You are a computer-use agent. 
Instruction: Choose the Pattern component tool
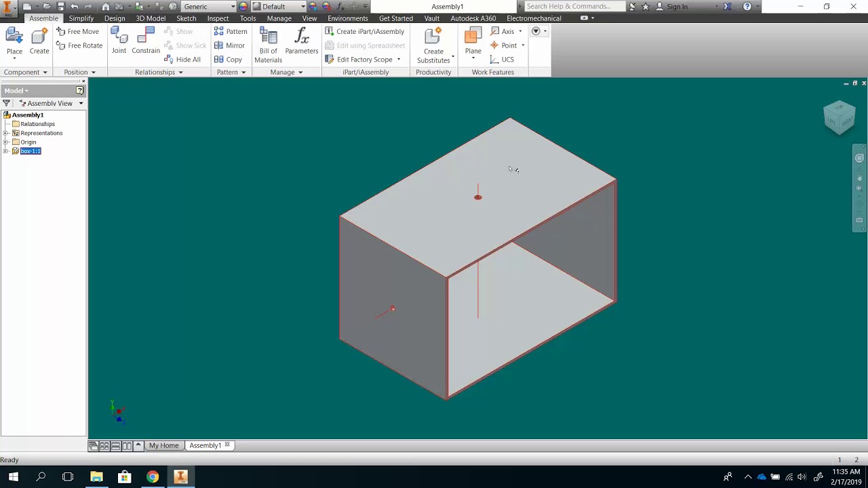[x=231, y=31]
